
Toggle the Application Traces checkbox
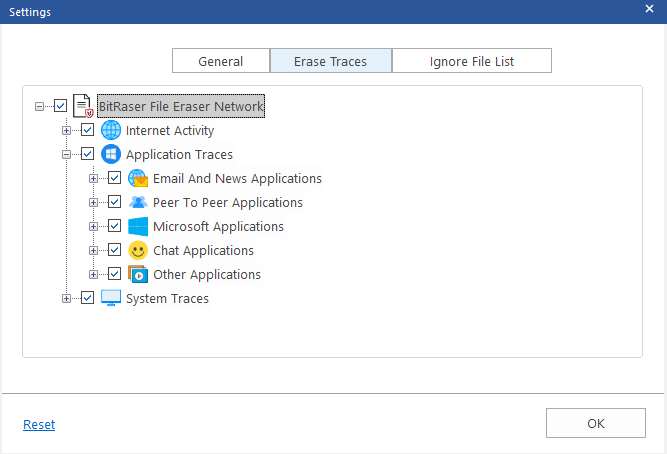point(88,154)
